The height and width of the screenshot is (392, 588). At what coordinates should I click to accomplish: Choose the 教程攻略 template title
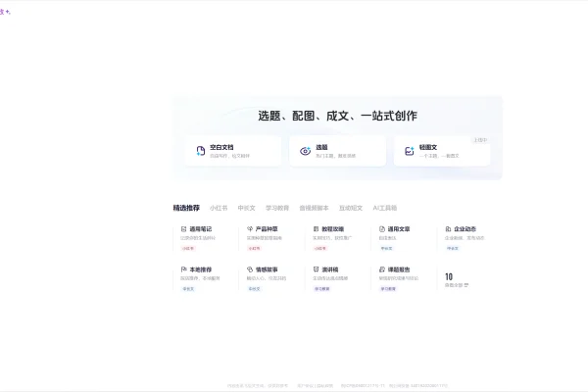pyautogui.click(x=332, y=228)
